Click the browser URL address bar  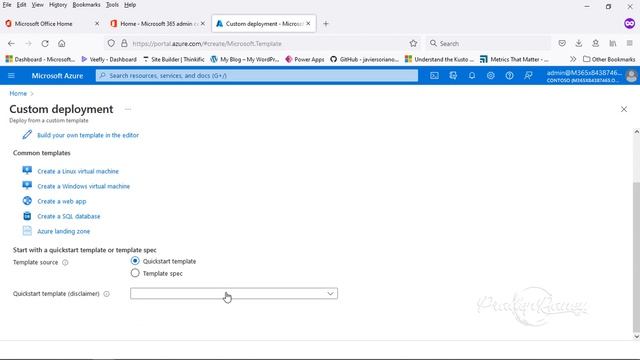coord(261,43)
